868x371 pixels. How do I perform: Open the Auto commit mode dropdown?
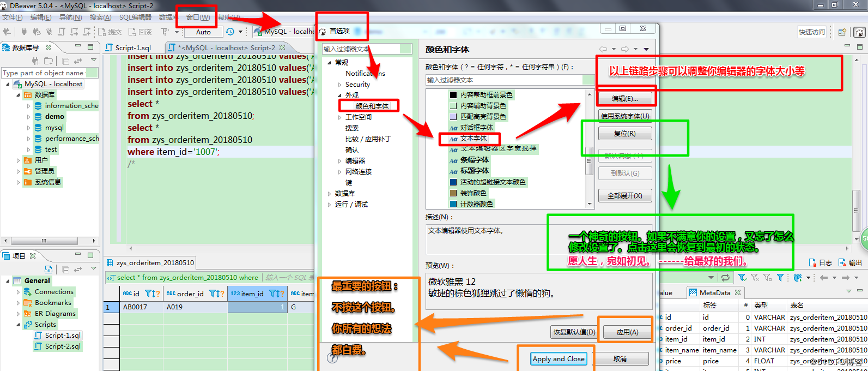click(x=203, y=32)
